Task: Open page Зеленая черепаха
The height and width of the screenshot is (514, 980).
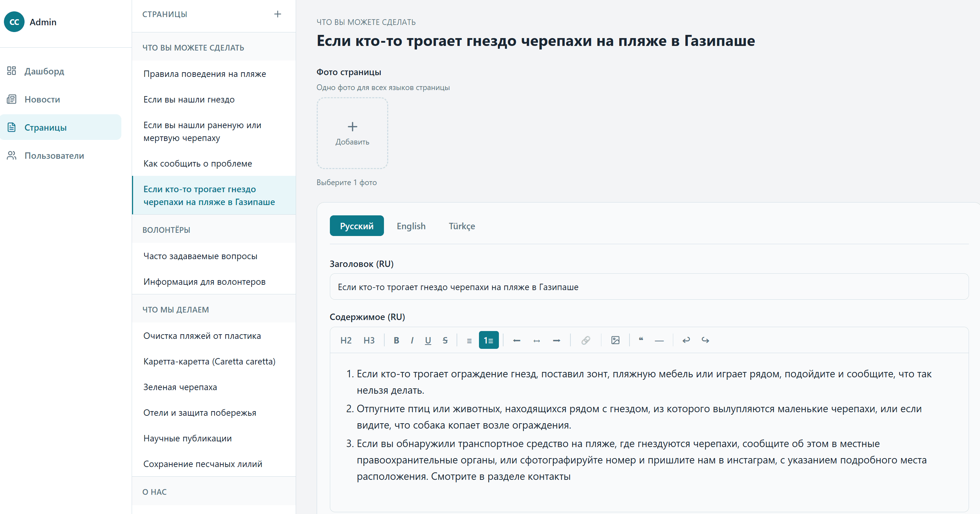Action: click(214, 387)
